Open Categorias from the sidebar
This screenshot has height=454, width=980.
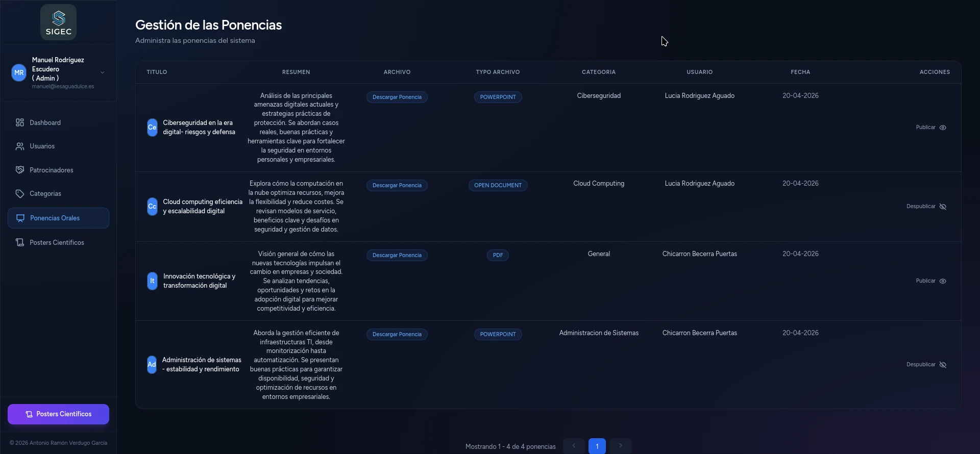pyautogui.click(x=45, y=194)
